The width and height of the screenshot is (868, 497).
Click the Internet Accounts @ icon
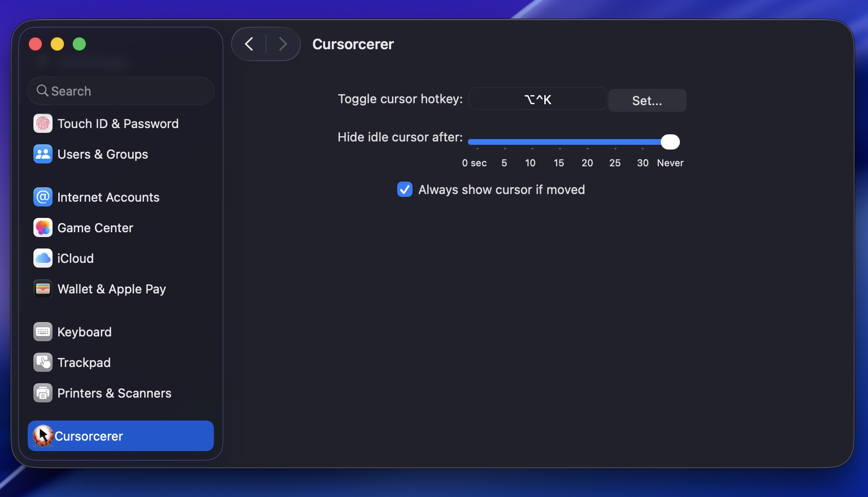pos(42,197)
